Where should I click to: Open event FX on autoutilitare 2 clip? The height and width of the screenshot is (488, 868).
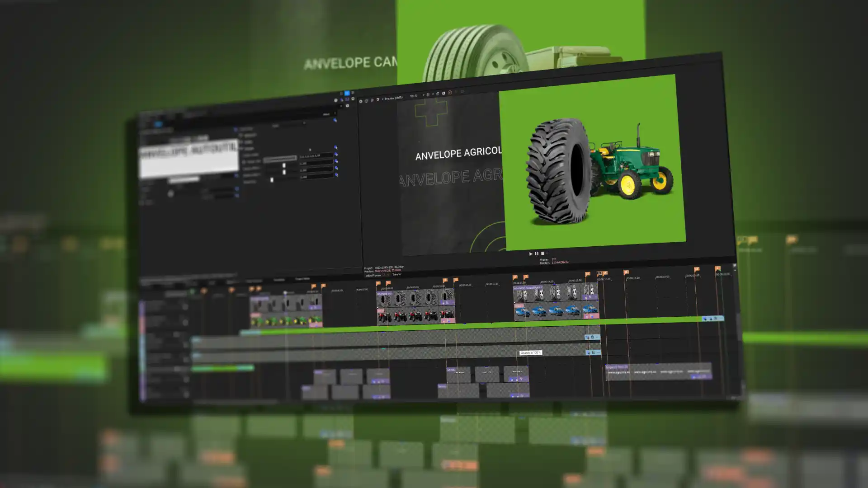(x=590, y=298)
